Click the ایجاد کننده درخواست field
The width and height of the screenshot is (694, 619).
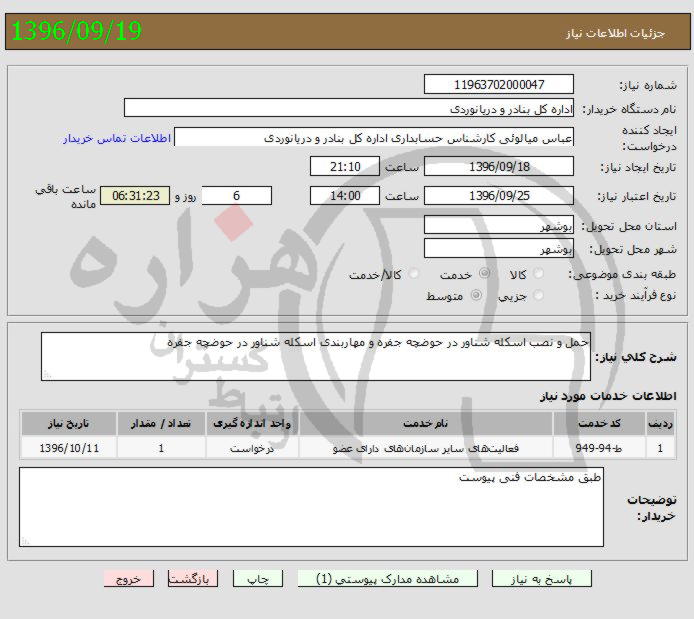coord(374,138)
